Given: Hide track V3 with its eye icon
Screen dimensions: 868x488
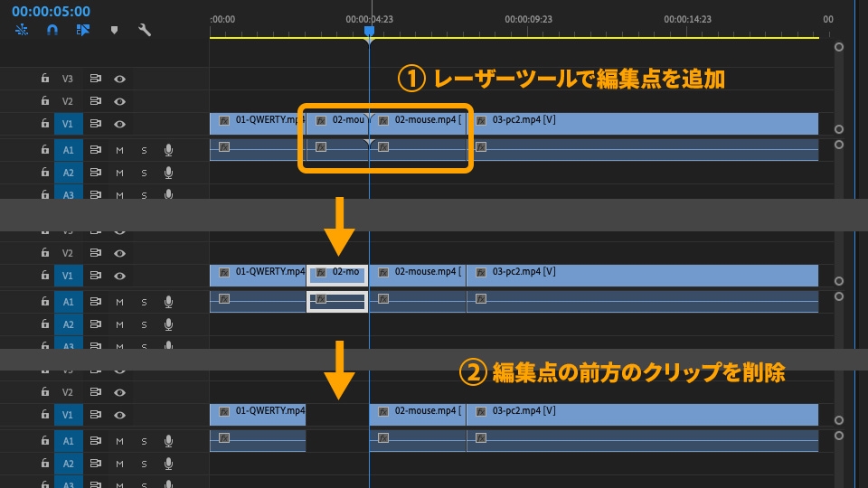Looking at the screenshot, I should pyautogui.click(x=119, y=80).
